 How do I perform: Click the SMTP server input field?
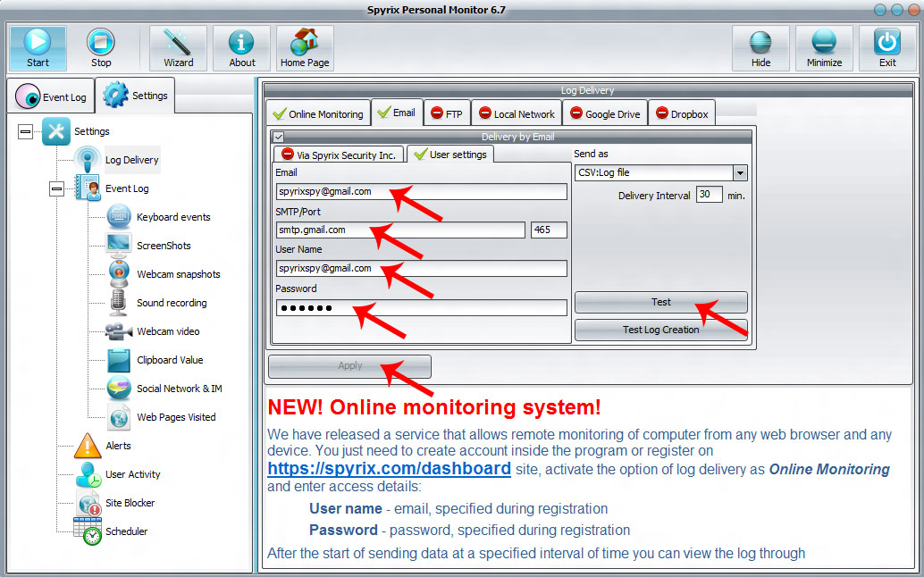400,230
